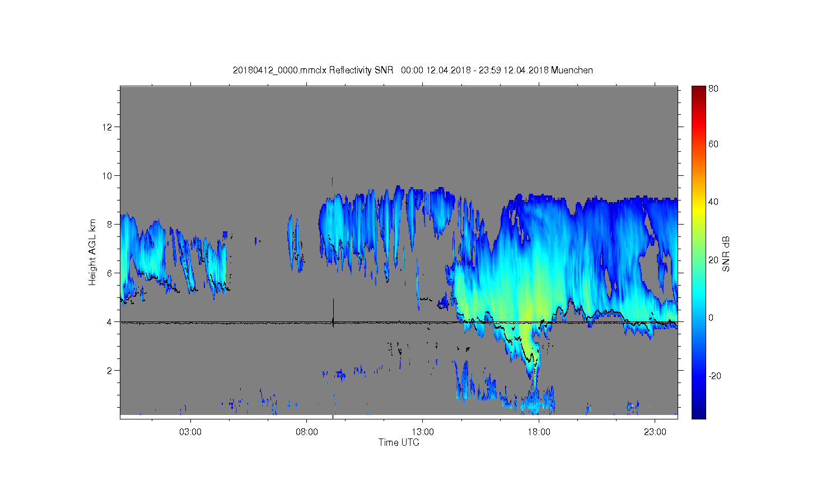This screenshot has height=504, width=840.
Task: Click the colorbar value label 0
Action: point(711,318)
